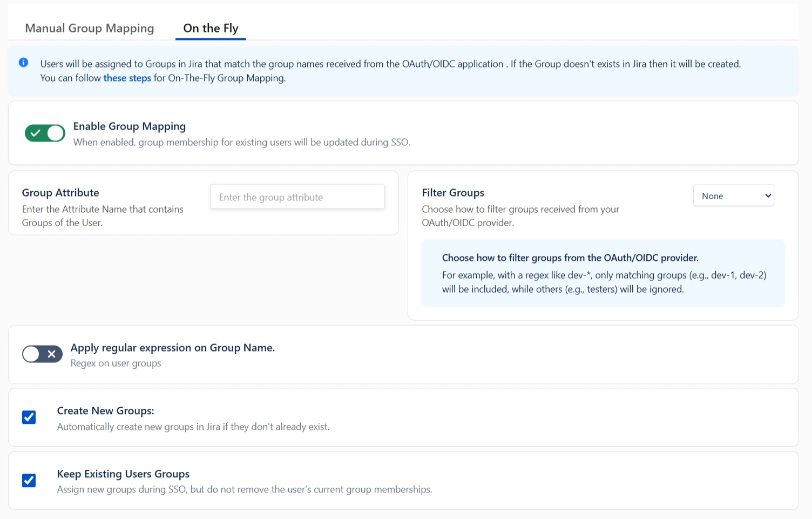Enable the Apply regular expression toggle
Screen dimensions: 812x519
point(42,354)
